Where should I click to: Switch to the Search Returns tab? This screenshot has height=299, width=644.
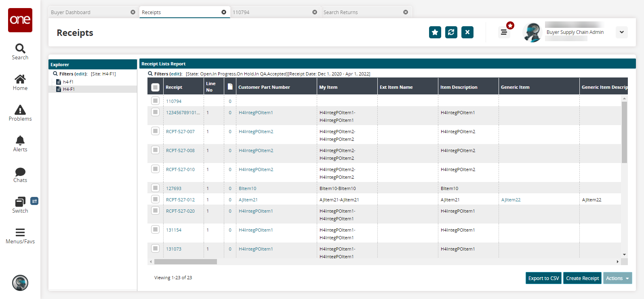pyautogui.click(x=341, y=13)
